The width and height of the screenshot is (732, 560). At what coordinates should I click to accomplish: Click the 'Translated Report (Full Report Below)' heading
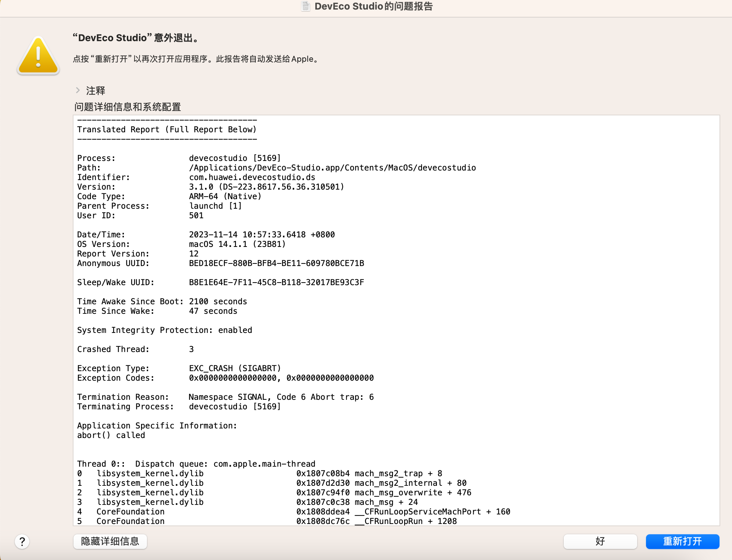pos(167,129)
